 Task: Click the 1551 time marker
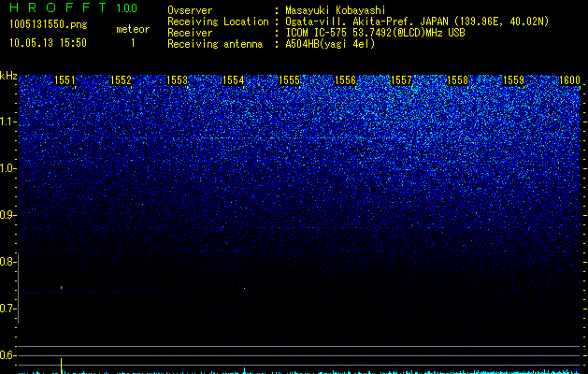65,80
